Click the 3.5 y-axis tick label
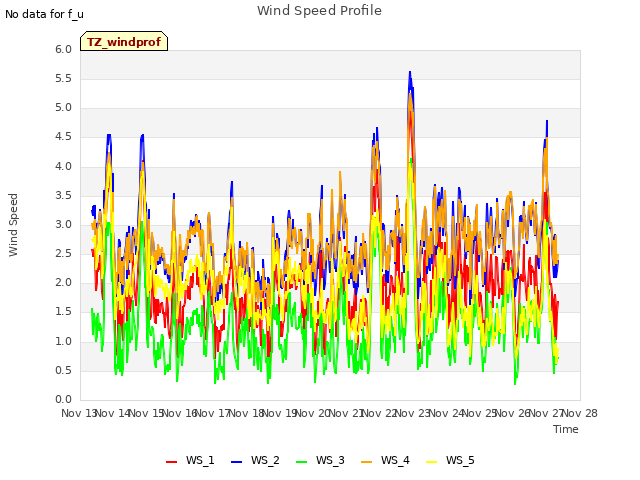 click(63, 196)
